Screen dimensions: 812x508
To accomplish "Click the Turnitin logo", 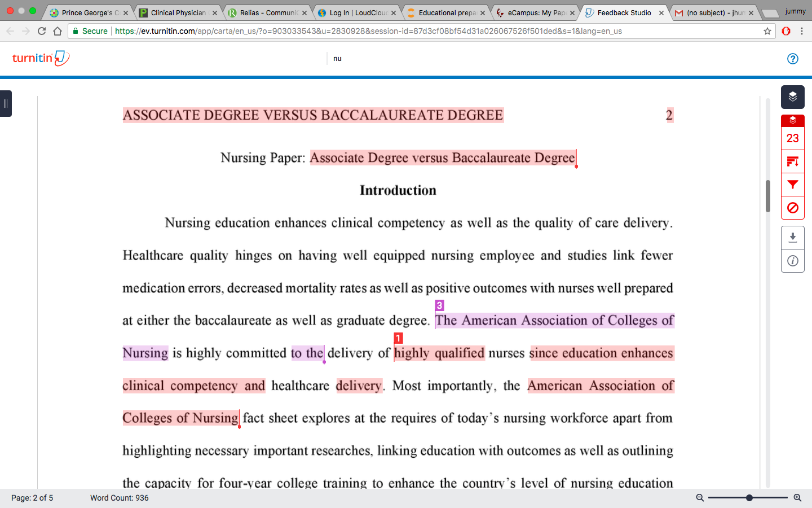I will [x=41, y=58].
